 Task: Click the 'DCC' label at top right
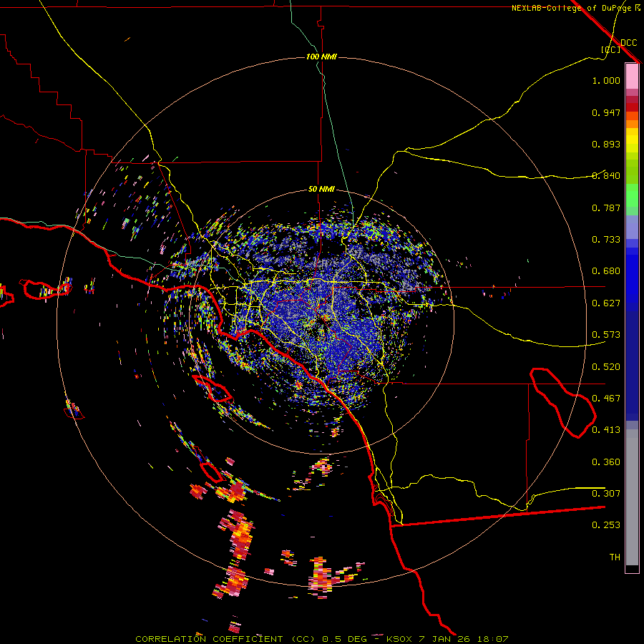[x=629, y=43]
